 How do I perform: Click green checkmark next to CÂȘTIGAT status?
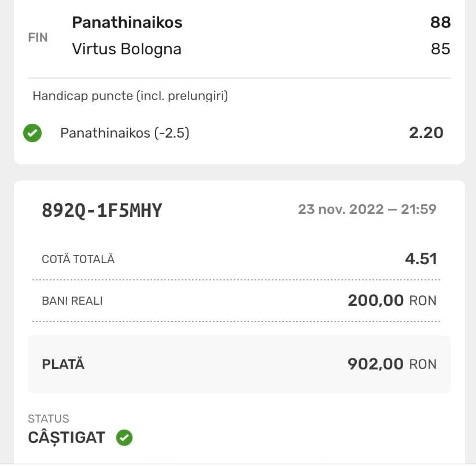click(x=124, y=438)
